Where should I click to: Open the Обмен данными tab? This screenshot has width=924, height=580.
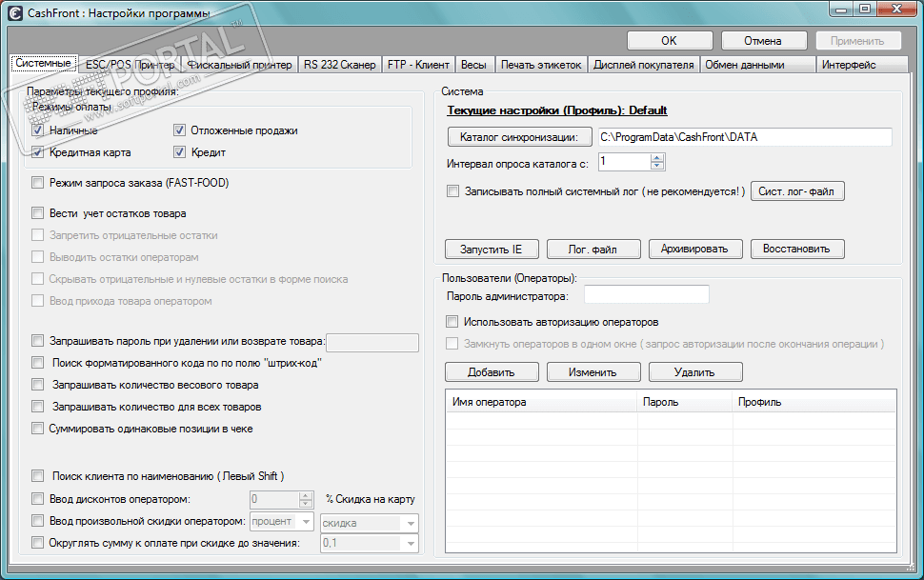point(757,65)
